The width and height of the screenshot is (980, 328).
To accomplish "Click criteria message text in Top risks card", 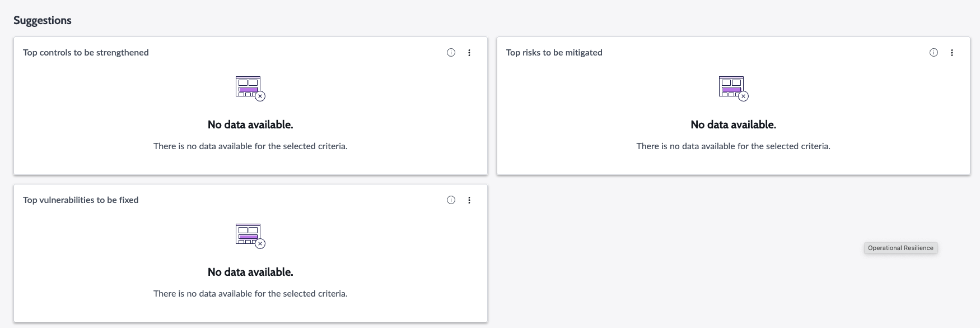I will coord(734,146).
